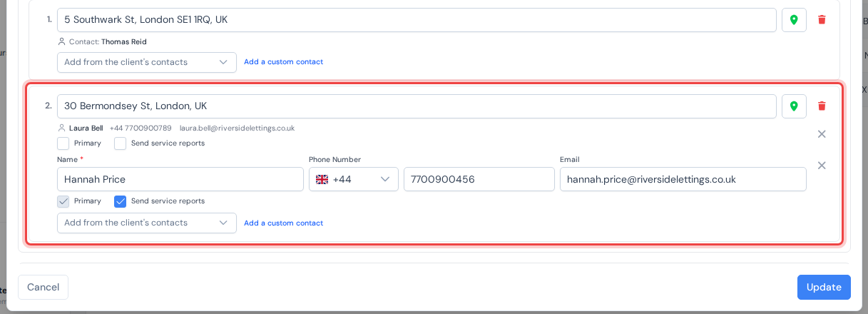Image resolution: width=868 pixels, height=314 pixels.
Task: Remove Hannah Price contact with X icon
Action: click(x=822, y=166)
